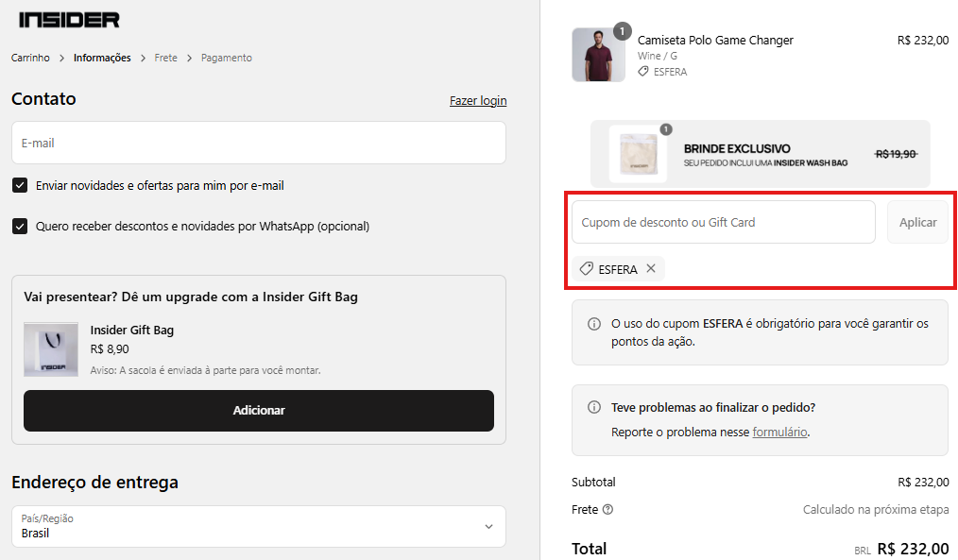
Task: Click the Camiseta Polo product thumbnail
Action: point(598,55)
